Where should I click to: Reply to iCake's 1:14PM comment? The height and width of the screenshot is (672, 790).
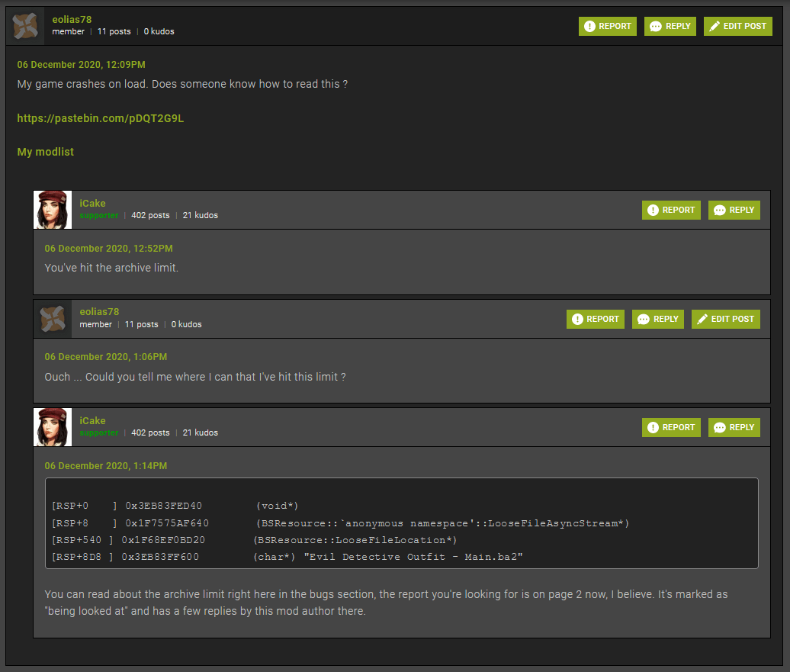(x=734, y=427)
